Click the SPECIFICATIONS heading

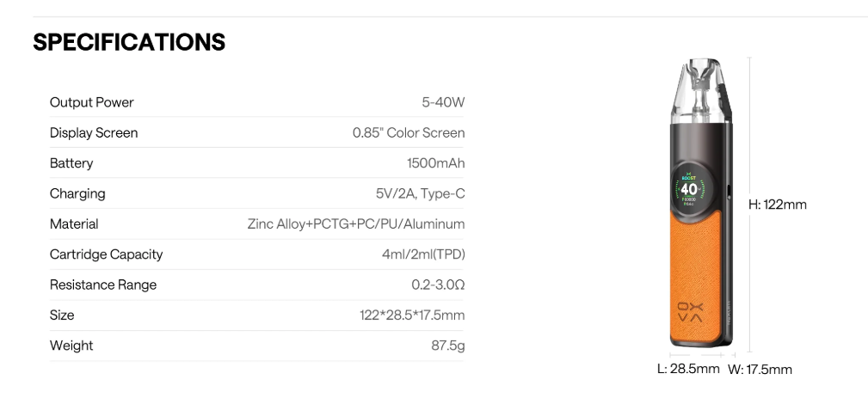pyautogui.click(x=129, y=42)
